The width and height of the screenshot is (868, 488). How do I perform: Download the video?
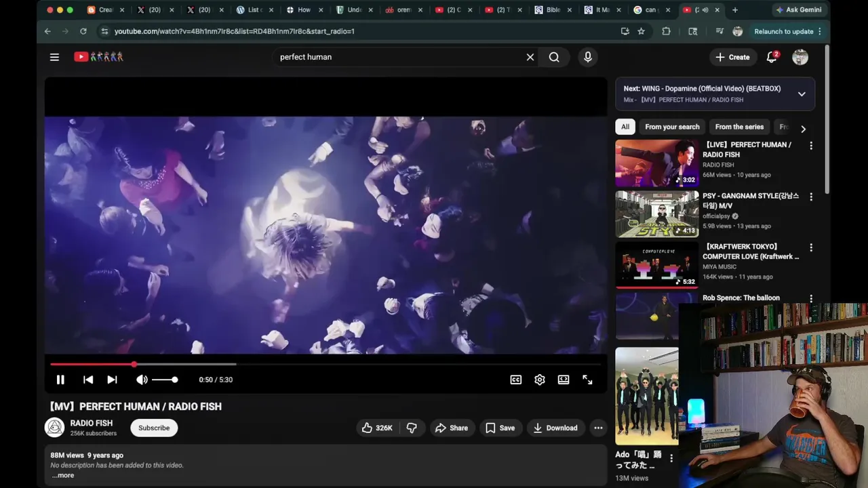[x=555, y=428]
